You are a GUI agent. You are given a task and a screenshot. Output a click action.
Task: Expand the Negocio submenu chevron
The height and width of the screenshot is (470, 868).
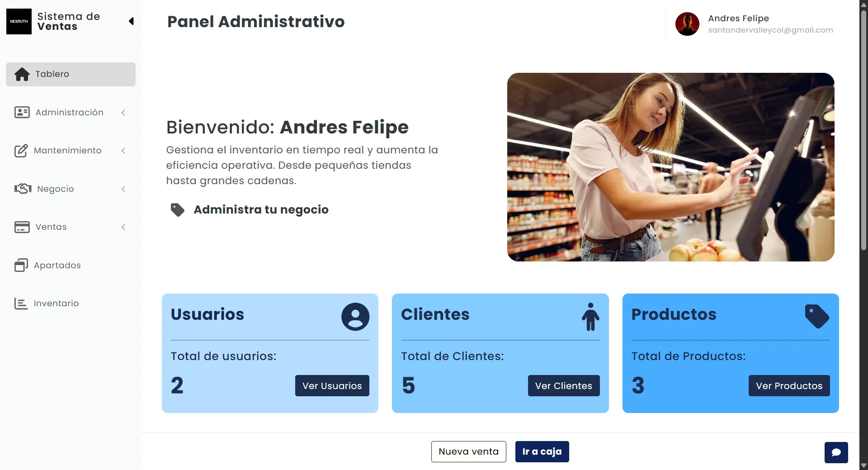click(x=123, y=189)
